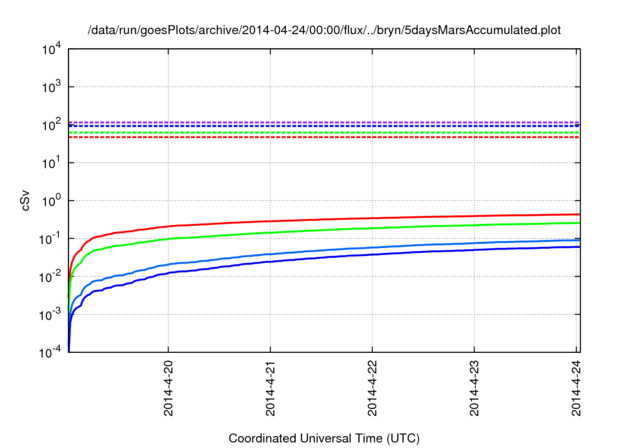Select the 2014-4-22 date tick label
The image size is (640, 448).
click(372, 388)
